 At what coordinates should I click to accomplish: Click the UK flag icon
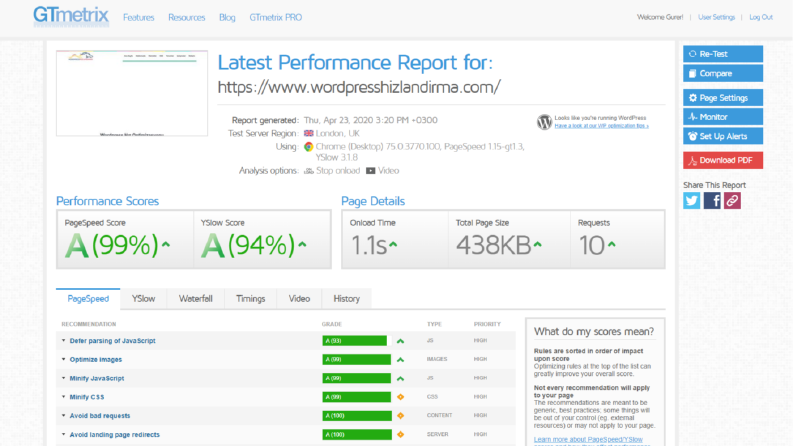[x=309, y=133]
